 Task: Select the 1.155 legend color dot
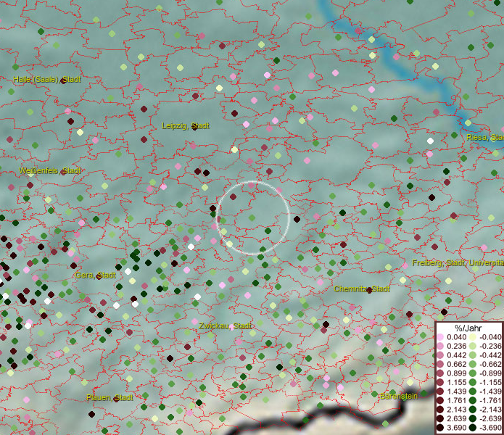click(x=440, y=382)
